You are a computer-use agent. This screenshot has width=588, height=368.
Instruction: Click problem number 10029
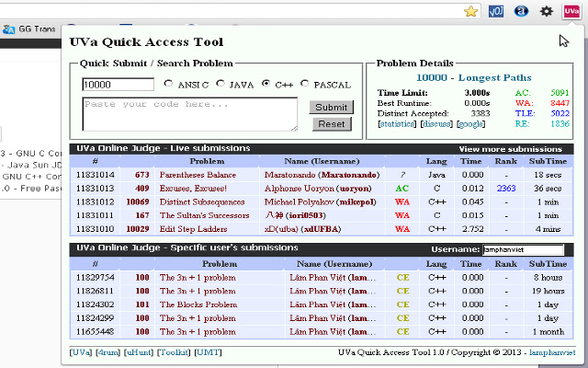tap(138, 229)
